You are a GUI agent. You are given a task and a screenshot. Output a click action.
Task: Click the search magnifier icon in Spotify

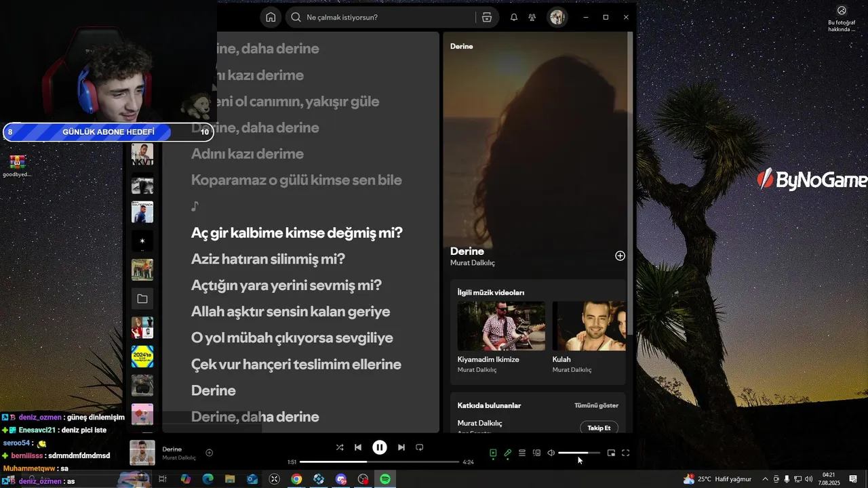[296, 18]
